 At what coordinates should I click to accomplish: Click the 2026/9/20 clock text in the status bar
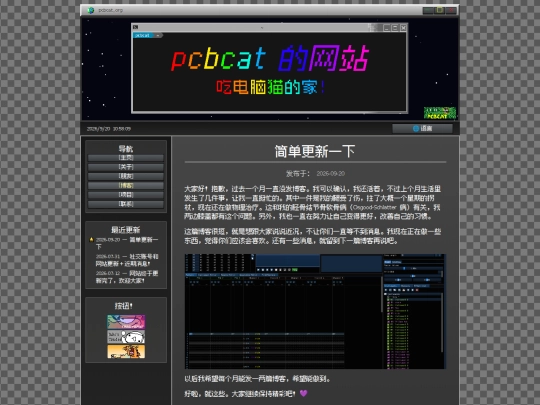[x=109, y=129]
